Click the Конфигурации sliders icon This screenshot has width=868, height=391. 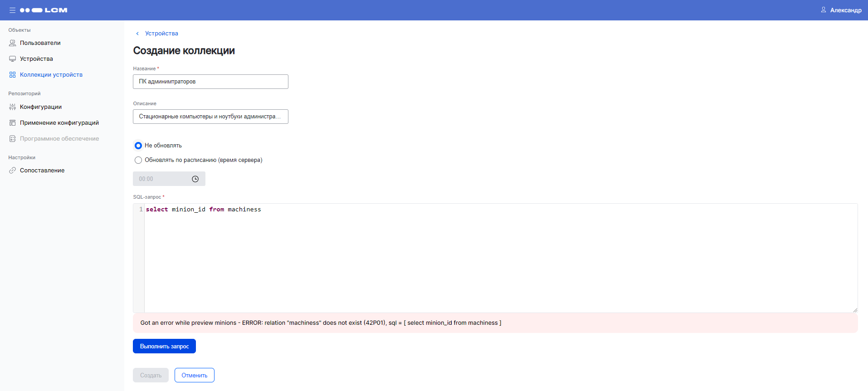click(x=12, y=107)
